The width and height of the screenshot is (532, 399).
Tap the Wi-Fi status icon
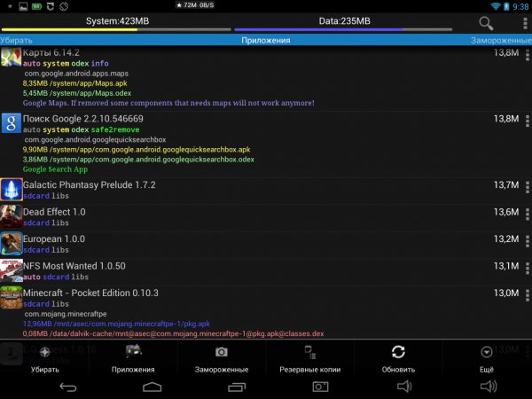click(496, 6)
